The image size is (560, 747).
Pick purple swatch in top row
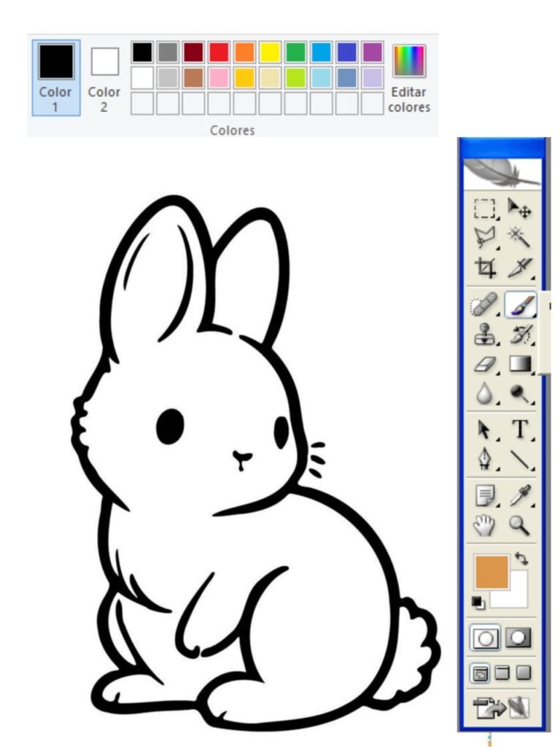coord(373,53)
